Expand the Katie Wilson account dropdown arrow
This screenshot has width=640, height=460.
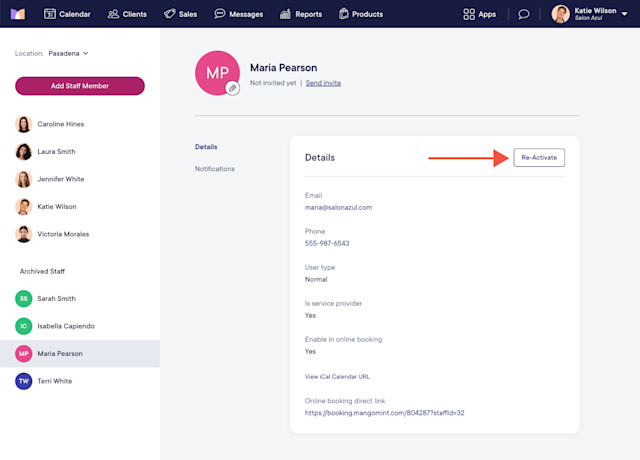pyautogui.click(x=624, y=14)
